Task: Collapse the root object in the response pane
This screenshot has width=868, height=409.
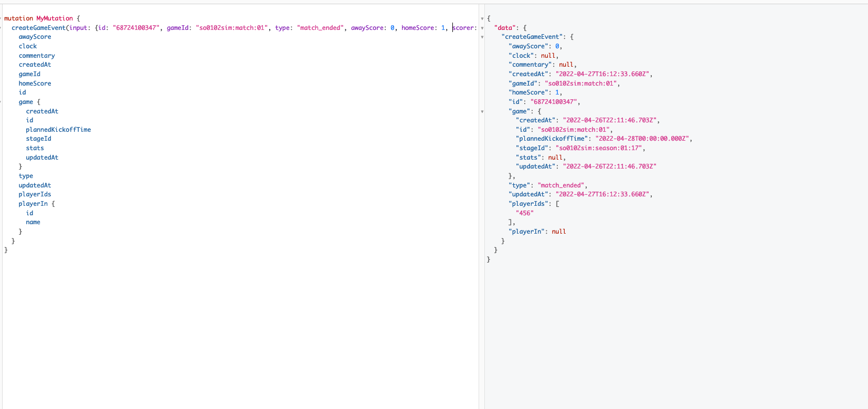Action: [x=482, y=19]
